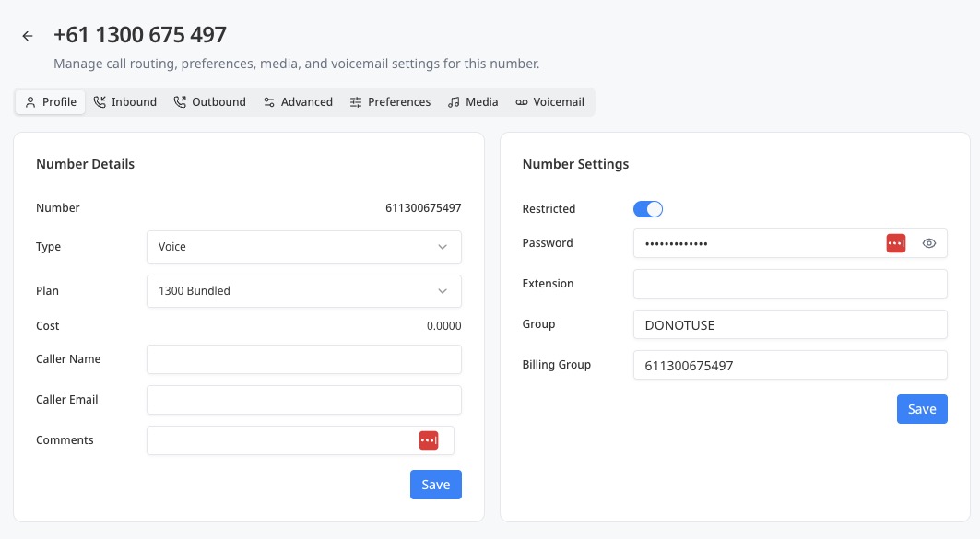
Task: Click the Billing Group field
Action: [x=790, y=366]
